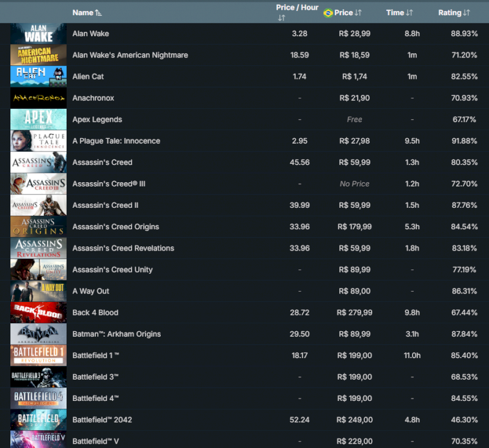Sort by Rating using its arrow icon
489x448 pixels.
click(466, 13)
